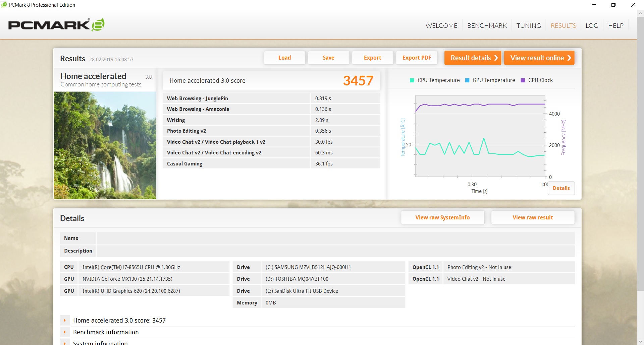
Task: Switch to the BENCHMARK tab
Action: pos(487,25)
